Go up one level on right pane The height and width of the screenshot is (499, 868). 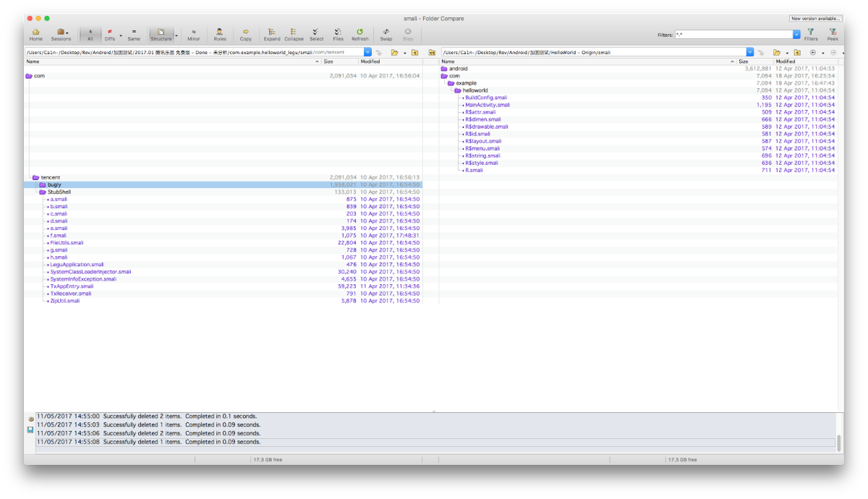[796, 52]
